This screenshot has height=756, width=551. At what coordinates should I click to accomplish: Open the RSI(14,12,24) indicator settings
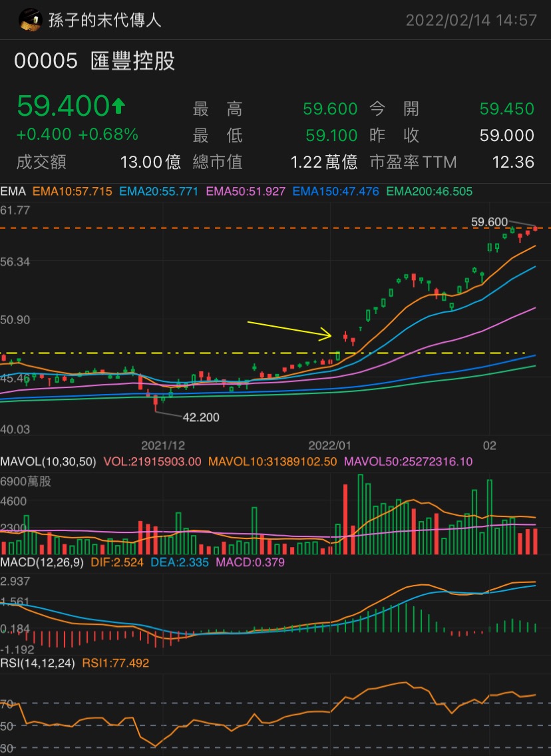point(38,663)
